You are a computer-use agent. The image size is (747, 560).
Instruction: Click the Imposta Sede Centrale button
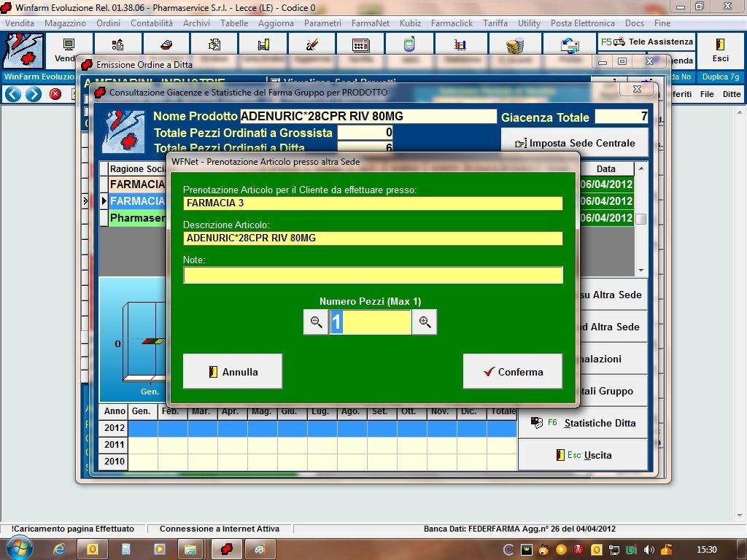point(574,143)
